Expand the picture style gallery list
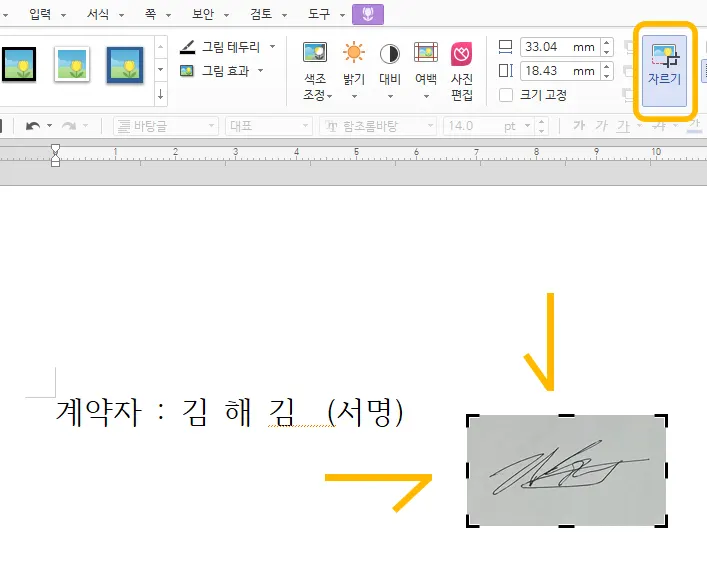 [161, 70]
